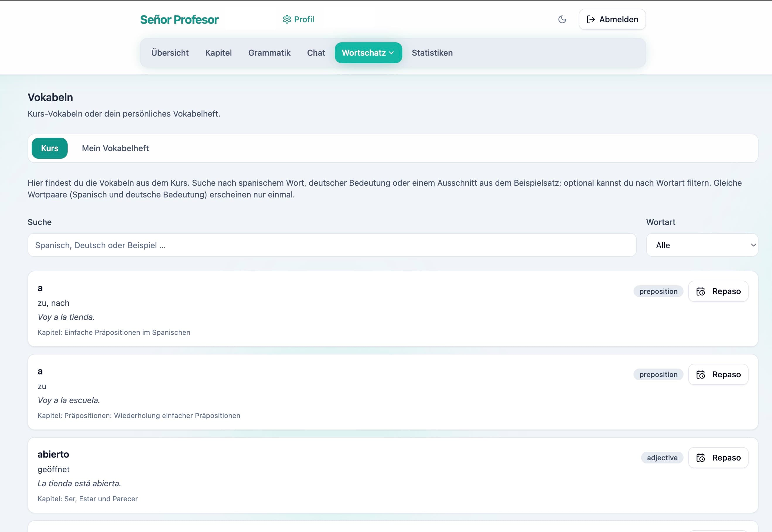Screen dimensions: 772x532
Task: Click the adjective tag on abierto card
Action: (x=662, y=458)
